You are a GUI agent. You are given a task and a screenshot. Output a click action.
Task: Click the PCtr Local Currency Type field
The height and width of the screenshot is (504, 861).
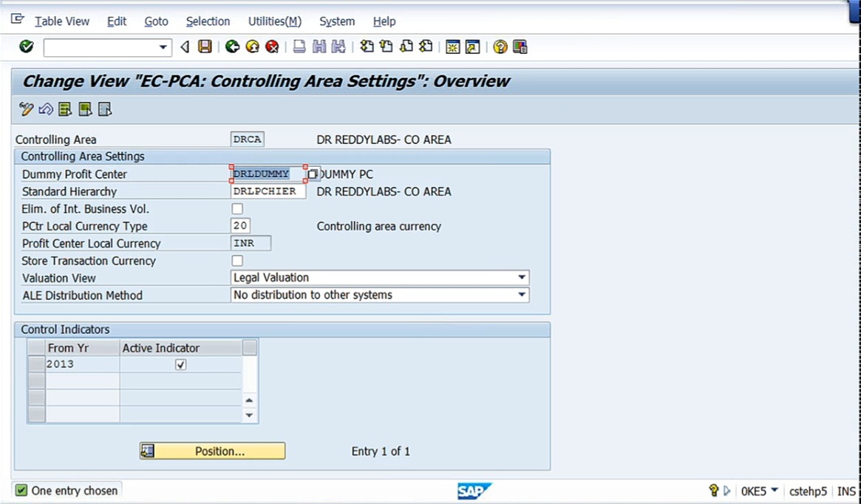click(x=240, y=225)
